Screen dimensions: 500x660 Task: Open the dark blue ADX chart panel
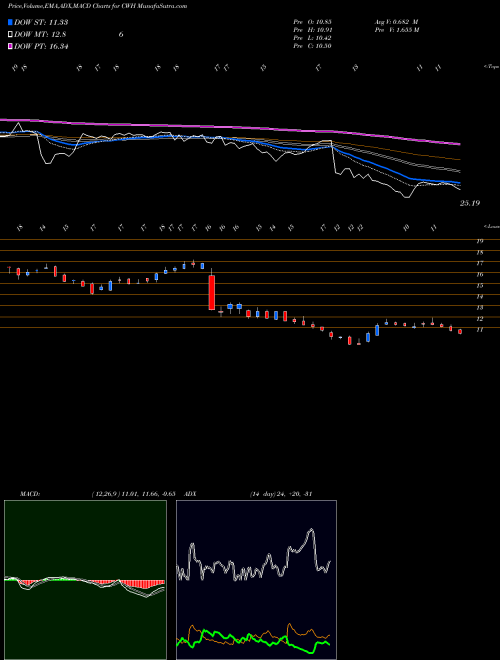point(256,580)
